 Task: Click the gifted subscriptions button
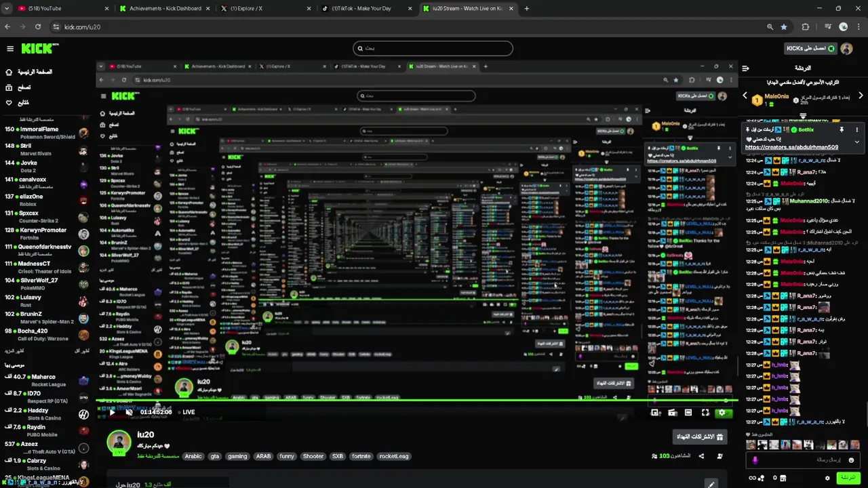click(x=701, y=436)
